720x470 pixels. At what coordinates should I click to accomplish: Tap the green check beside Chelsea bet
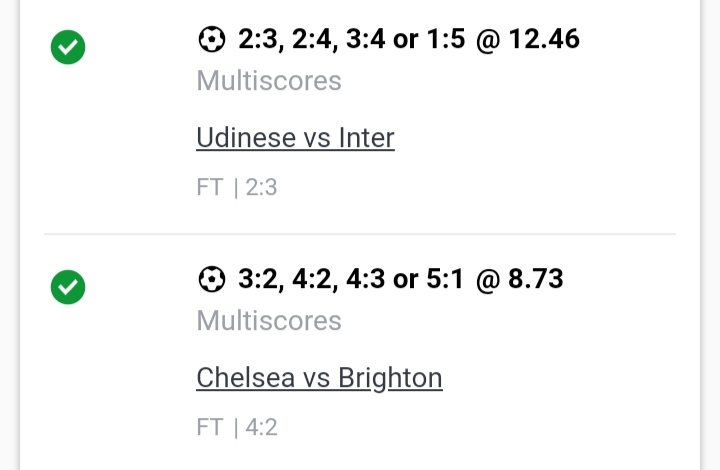pos(68,287)
